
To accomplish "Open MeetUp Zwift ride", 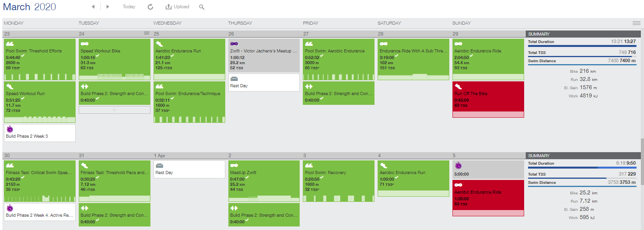I will coord(264,181).
